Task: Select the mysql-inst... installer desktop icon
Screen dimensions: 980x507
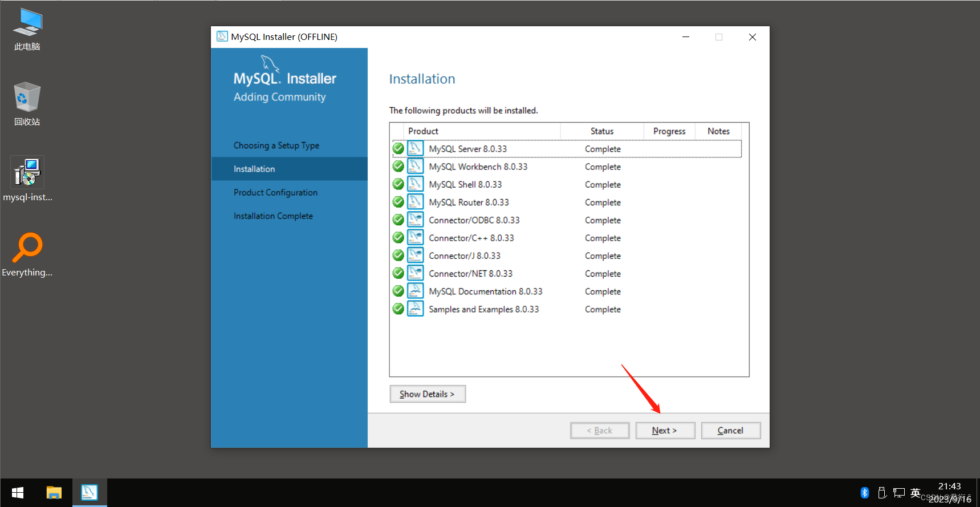Action: [x=27, y=180]
